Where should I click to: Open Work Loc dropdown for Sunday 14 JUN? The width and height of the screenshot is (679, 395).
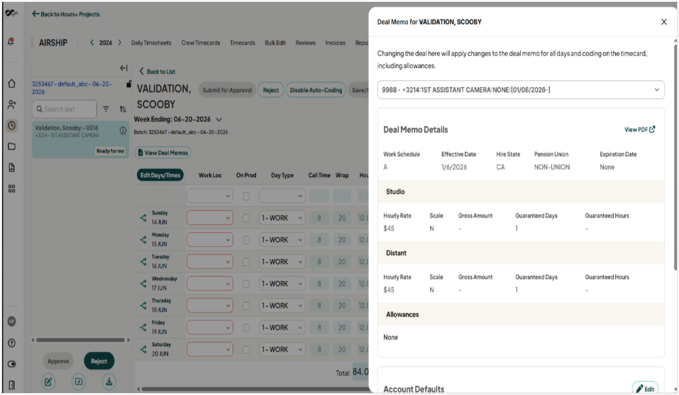click(210, 218)
